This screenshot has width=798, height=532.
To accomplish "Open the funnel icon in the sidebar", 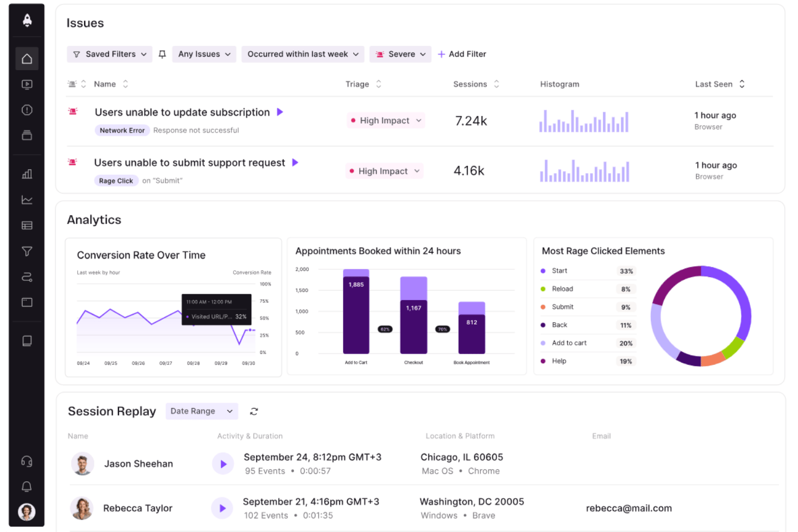I will tap(27, 251).
